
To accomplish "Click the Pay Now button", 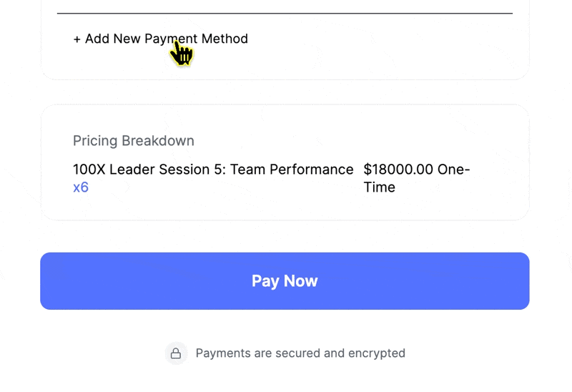I will click(x=285, y=281).
